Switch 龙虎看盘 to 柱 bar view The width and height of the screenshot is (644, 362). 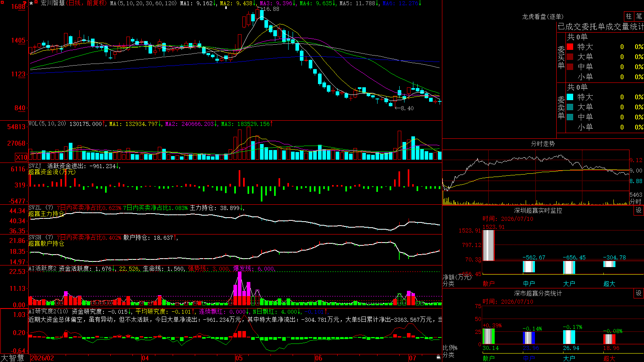(x=629, y=16)
